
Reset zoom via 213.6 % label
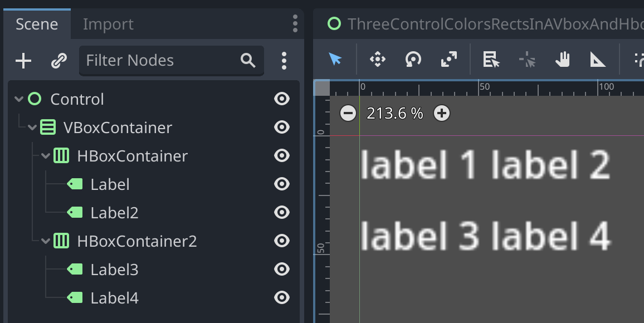[x=395, y=114]
